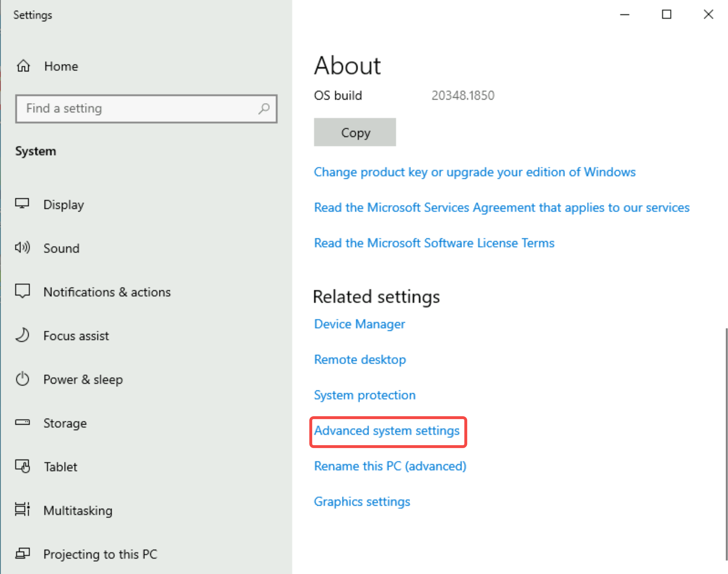The image size is (728, 574).
Task: Open Graphics settings link
Action: click(x=362, y=502)
